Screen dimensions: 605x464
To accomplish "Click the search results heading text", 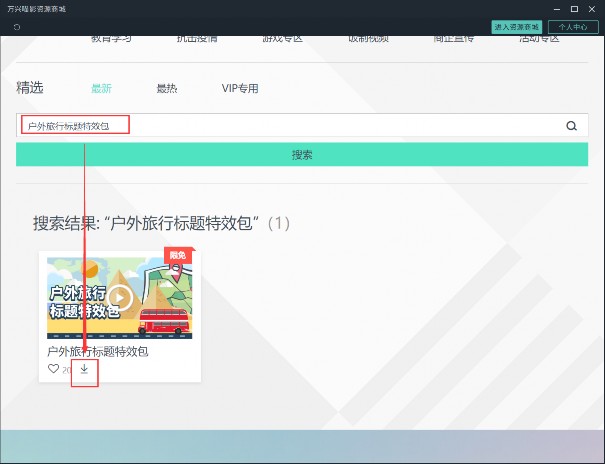I will click(x=161, y=223).
